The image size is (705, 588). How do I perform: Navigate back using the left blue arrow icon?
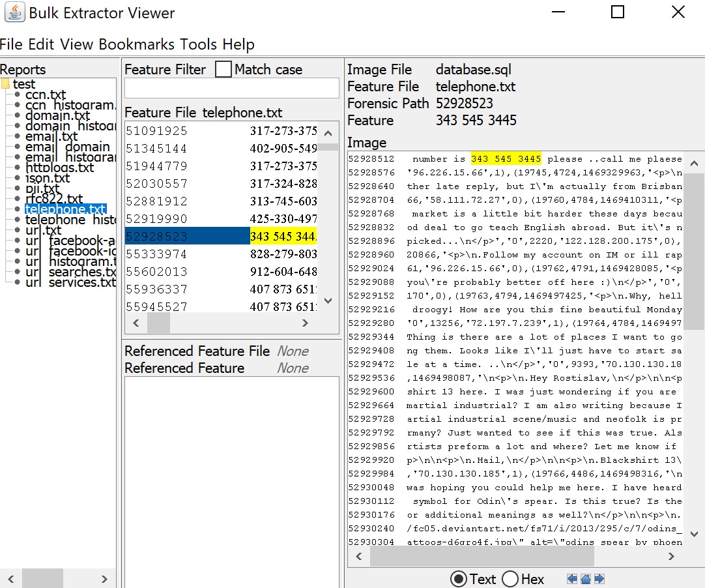coord(571,578)
